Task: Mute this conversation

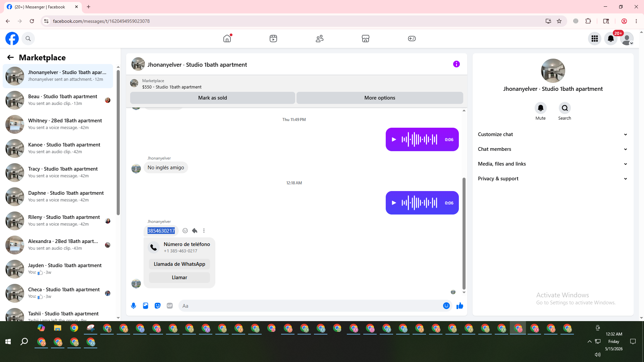Action: click(x=541, y=108)
